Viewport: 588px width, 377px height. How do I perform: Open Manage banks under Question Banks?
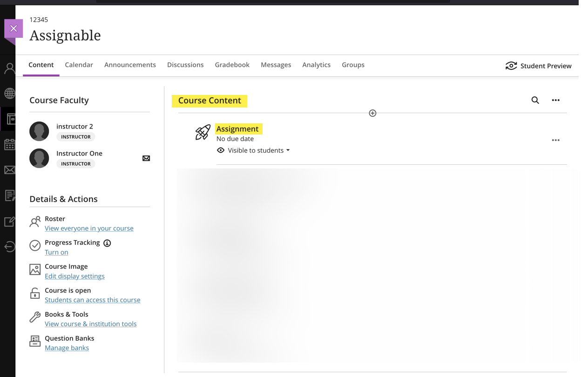(67, 348)
